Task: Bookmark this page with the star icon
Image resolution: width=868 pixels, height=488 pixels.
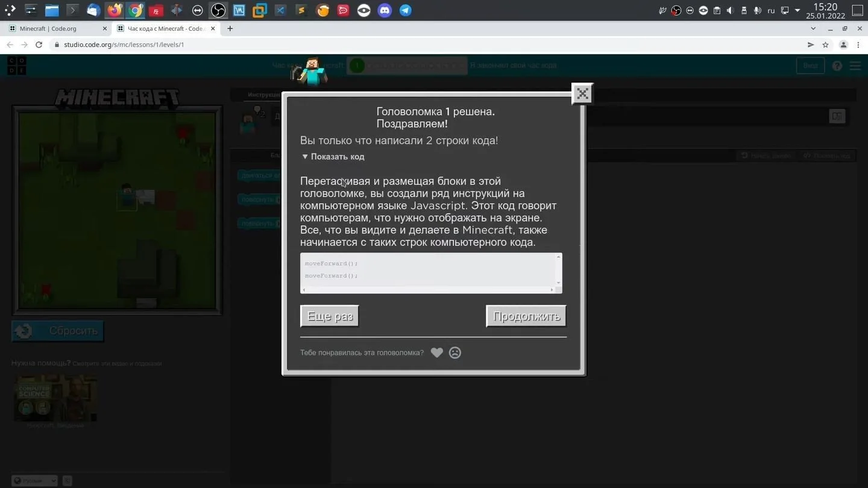Action: 826,45
